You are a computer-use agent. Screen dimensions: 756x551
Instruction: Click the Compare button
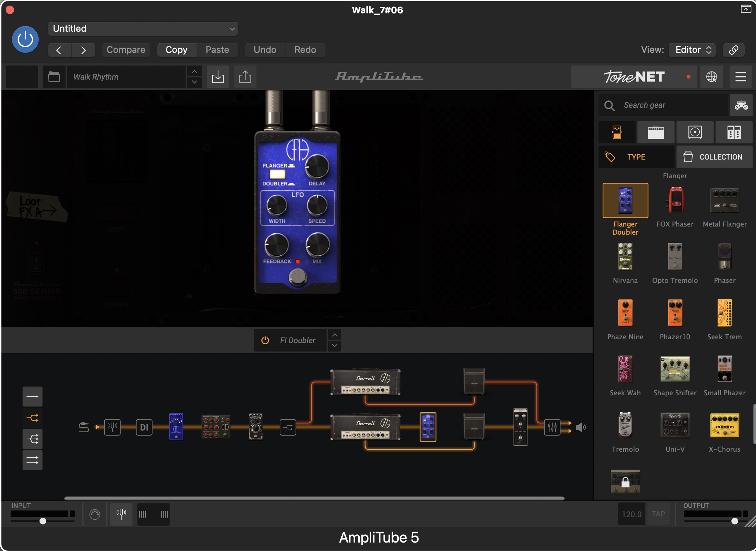[x=126, y=50]
